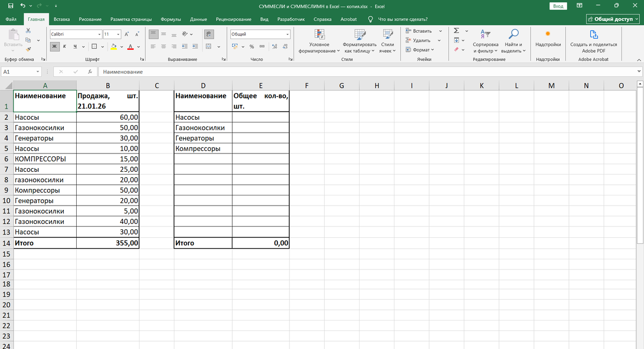This screenshot has width=644, height=349.
Task: Expand the font color dropdown arrow
Action: coord(138,46)
